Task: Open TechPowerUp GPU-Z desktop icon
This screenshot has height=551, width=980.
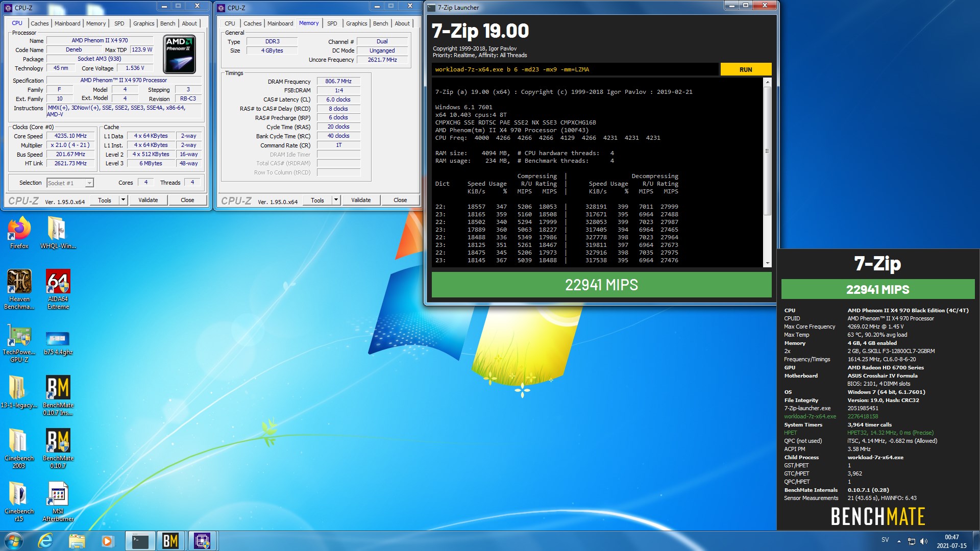Action: tap(19, 342)
